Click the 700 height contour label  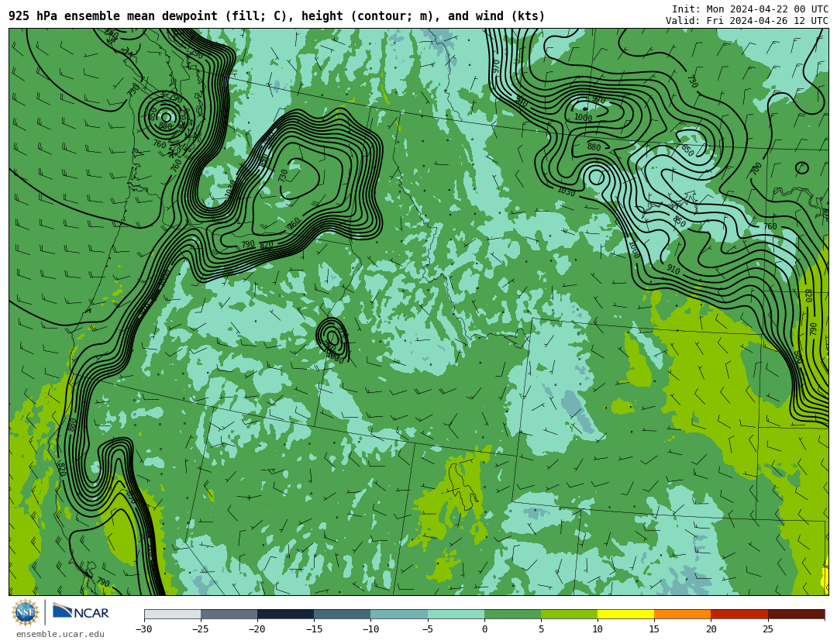[756, 169]
